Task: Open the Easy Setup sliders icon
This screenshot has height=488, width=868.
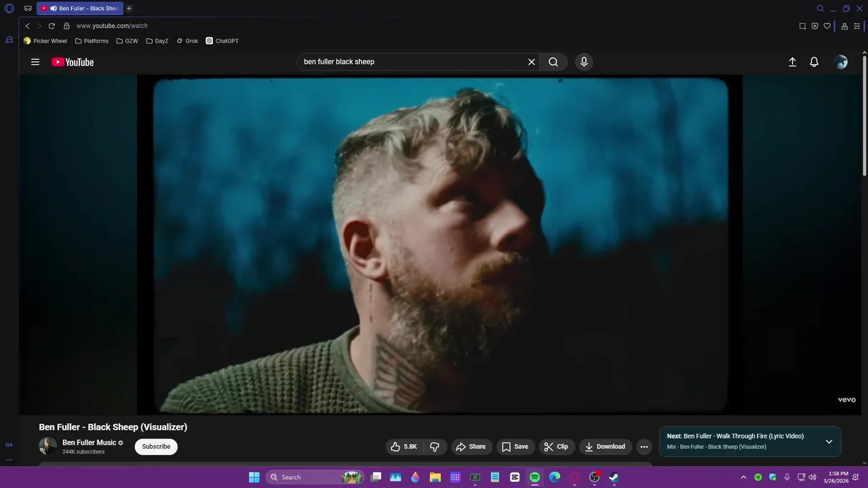Action: click(x=856, y=26)
